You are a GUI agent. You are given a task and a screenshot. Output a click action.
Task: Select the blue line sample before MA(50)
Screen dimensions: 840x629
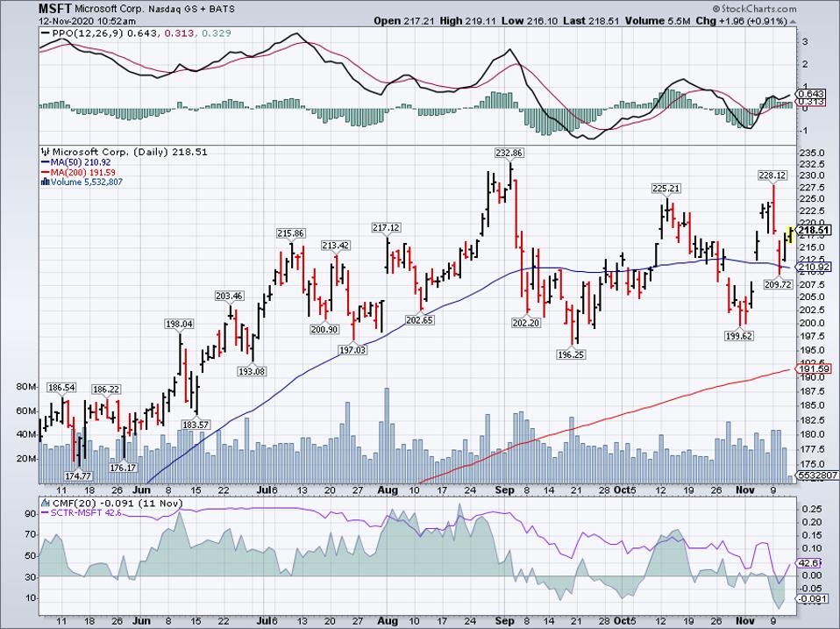[x=46, y=162]
